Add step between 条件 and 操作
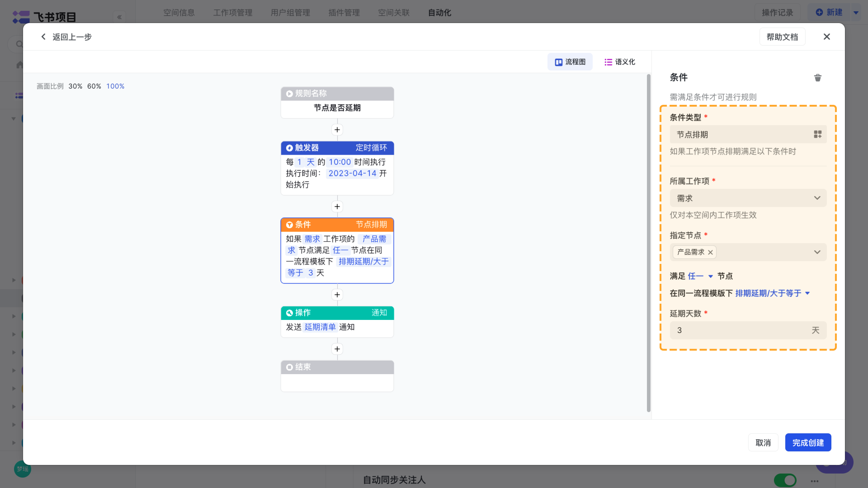This screenshot has height=488, width=868. coord(337,295)
